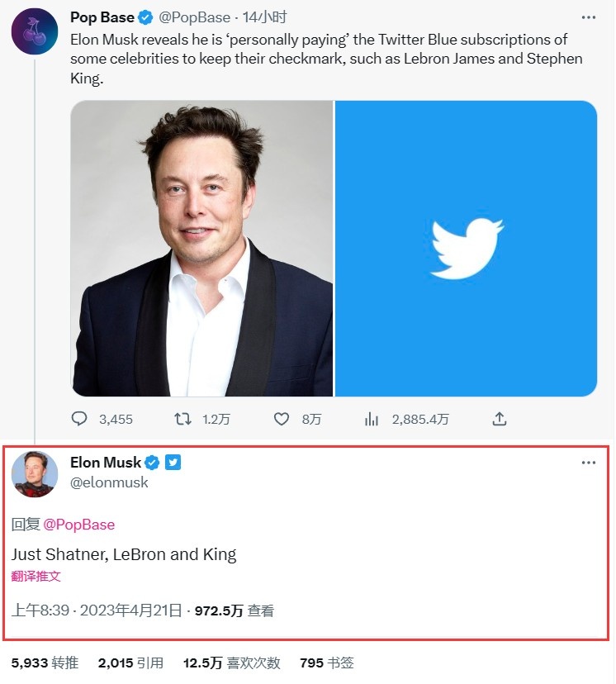The height and width of the screenshot is (684, 616).
Task: Open more options on Pop Base tweet
Action: (x=588, y=17)
